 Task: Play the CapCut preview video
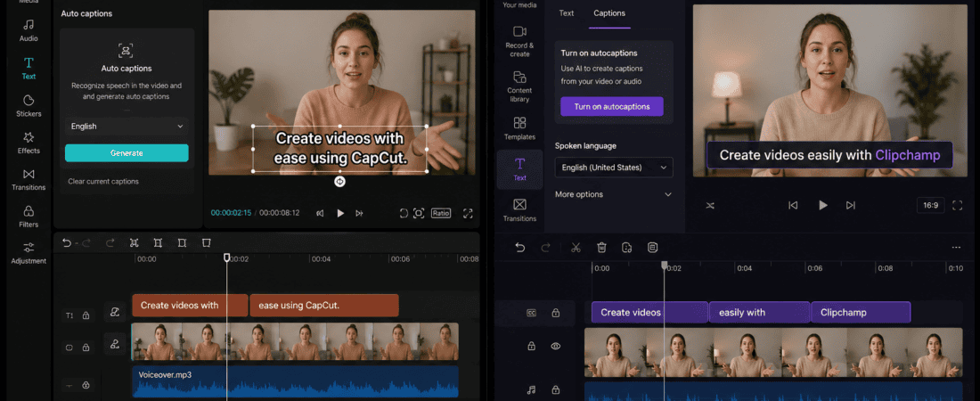(340, 213)
